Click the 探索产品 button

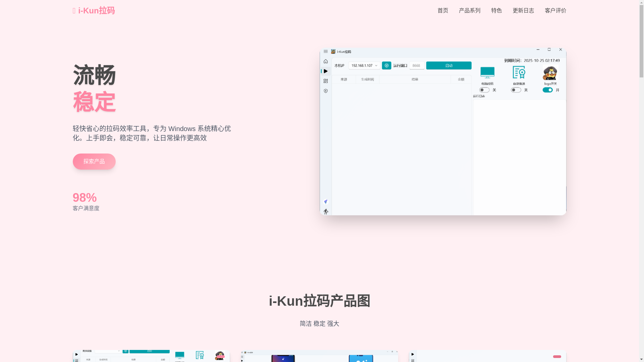[x=94, y=161]
